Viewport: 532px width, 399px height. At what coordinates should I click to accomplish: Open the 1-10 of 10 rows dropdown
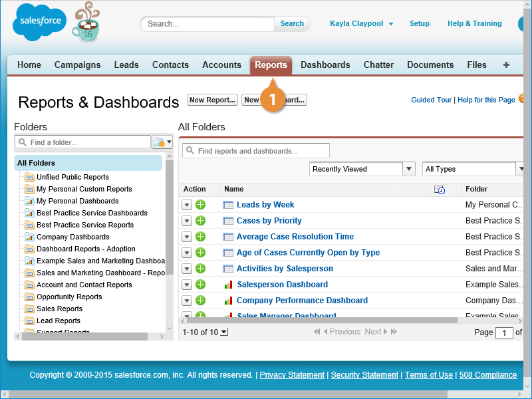tap(224, 332)
